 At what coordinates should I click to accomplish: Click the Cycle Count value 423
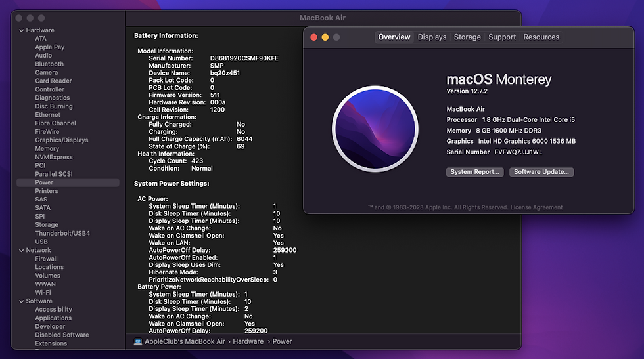pos(197,161)
